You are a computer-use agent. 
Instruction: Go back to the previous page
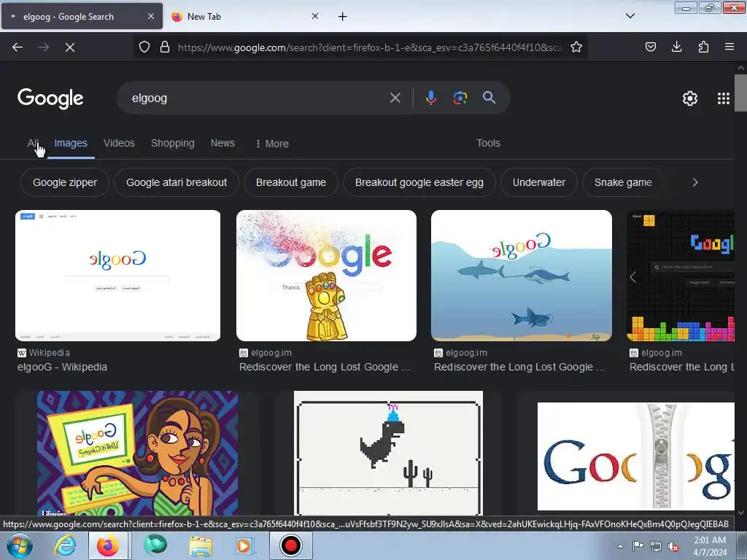pyautogui.click(x=18, y=47)
